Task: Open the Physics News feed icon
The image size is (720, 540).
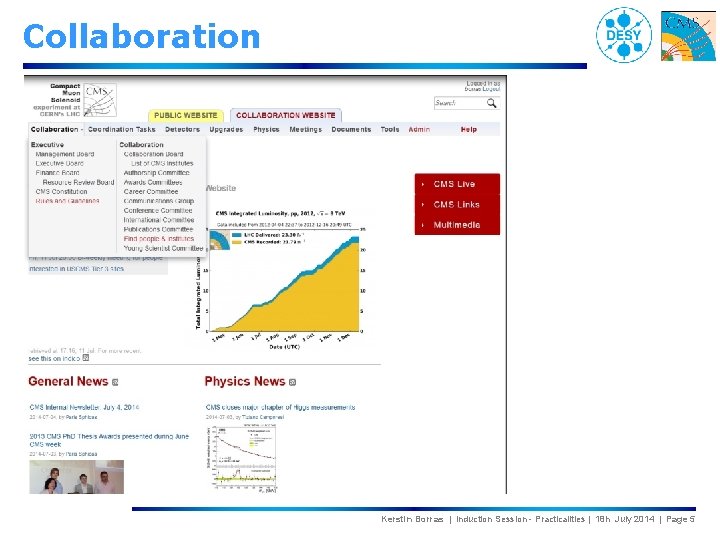Action: 292,382
